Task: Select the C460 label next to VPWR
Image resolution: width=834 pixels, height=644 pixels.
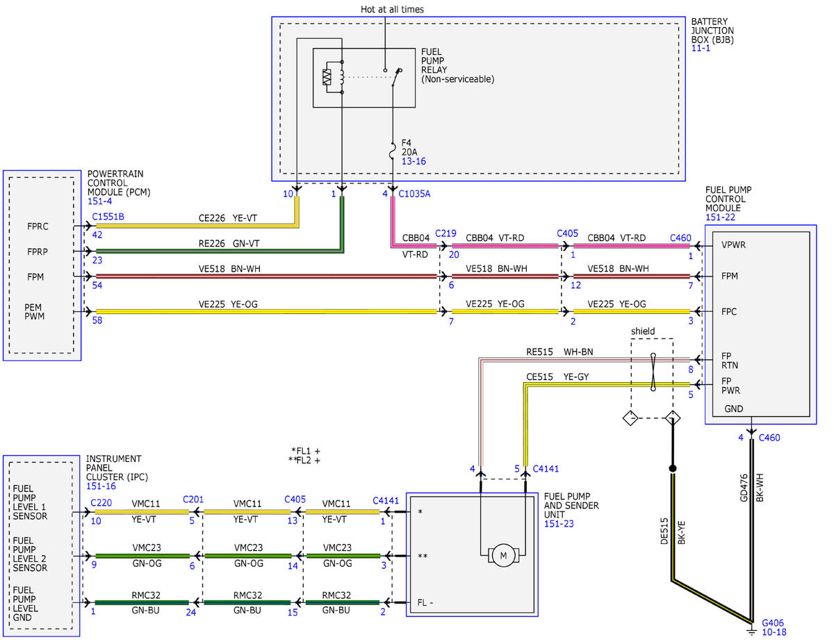Action: [681, 238]
